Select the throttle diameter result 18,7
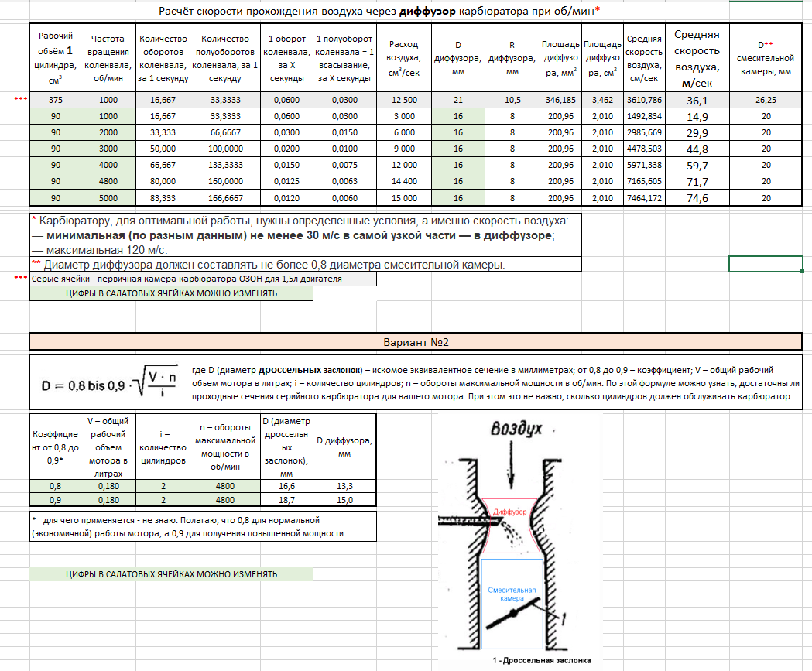This screenshot has width=812, height=671. pos(286,500)
